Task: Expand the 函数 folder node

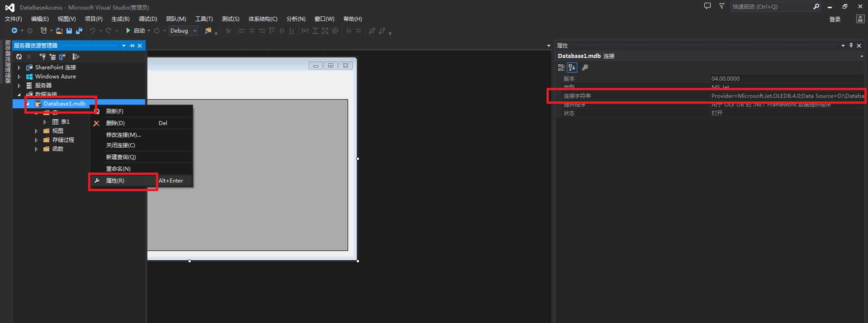Action: 36,149
